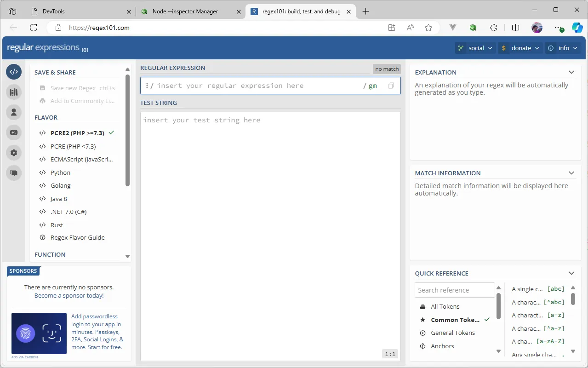Collapse the Match Information panel
Screen dimensions: 588x368
click(571, 173)
